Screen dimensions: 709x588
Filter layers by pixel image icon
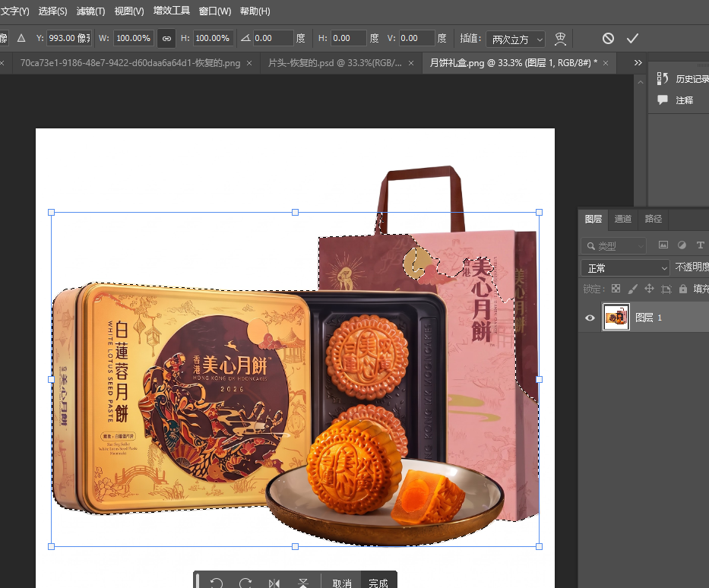point(663,245)
